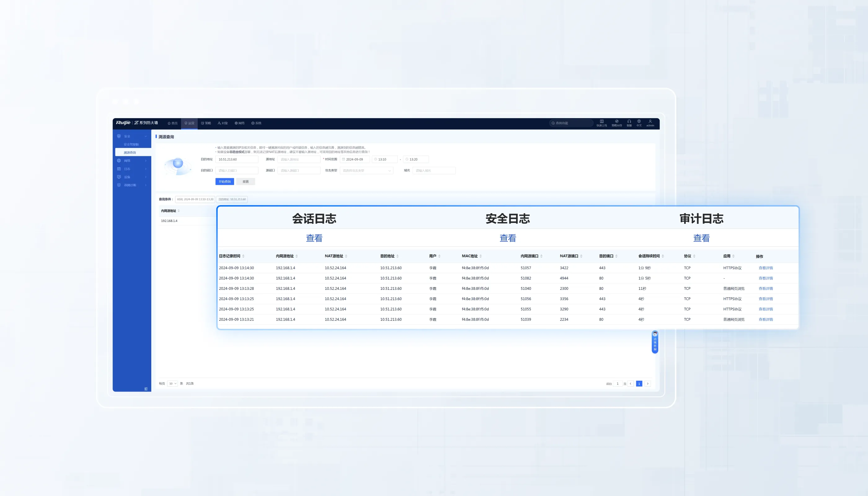Sort by 用户 column arrows
This screenshot has height=496, width=868.
[440, 256]
